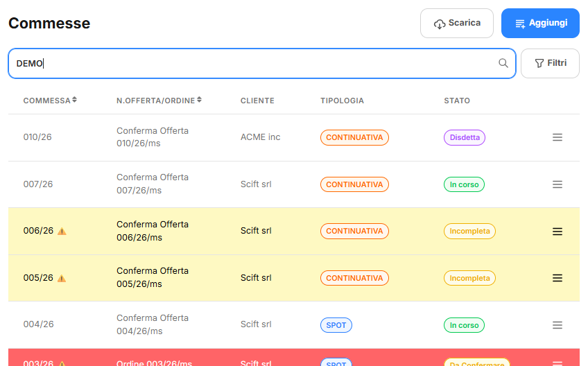Select Incompleta badge on row 006/26
Viewport: 588px width, 366px height.
pyautogui.click(x=469, y=232)
